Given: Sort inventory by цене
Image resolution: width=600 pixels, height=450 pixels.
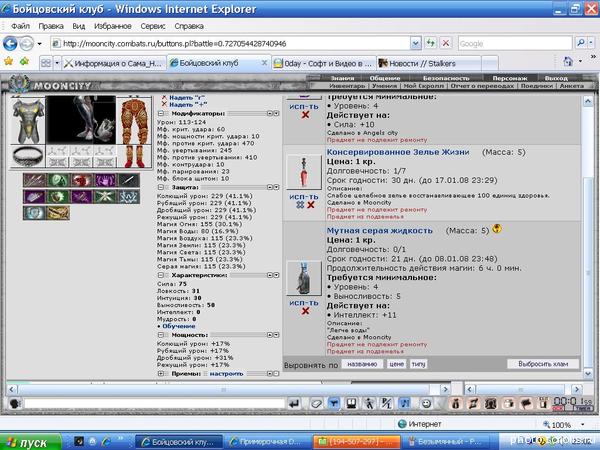Looking at the screenshot, I should pyautogui.click(x=396, y=364).
